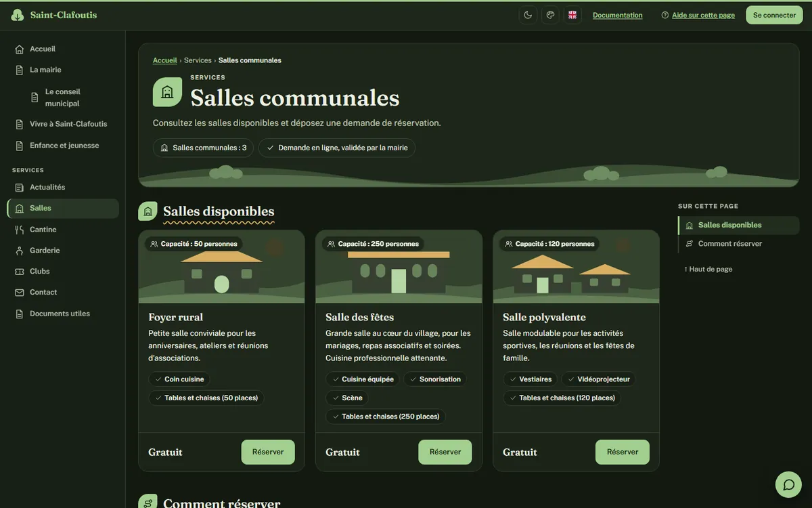812x508 pixels.
Task: Open Cantine from the sidebar
Action: [63, 230]
